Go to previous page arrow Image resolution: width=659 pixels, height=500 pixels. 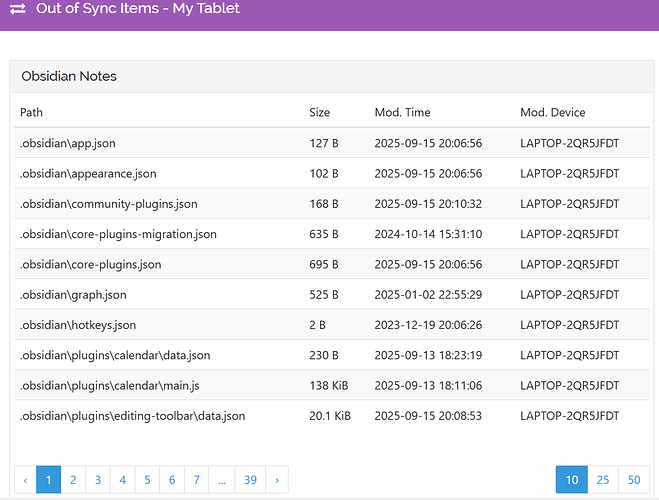pos(25,480)
